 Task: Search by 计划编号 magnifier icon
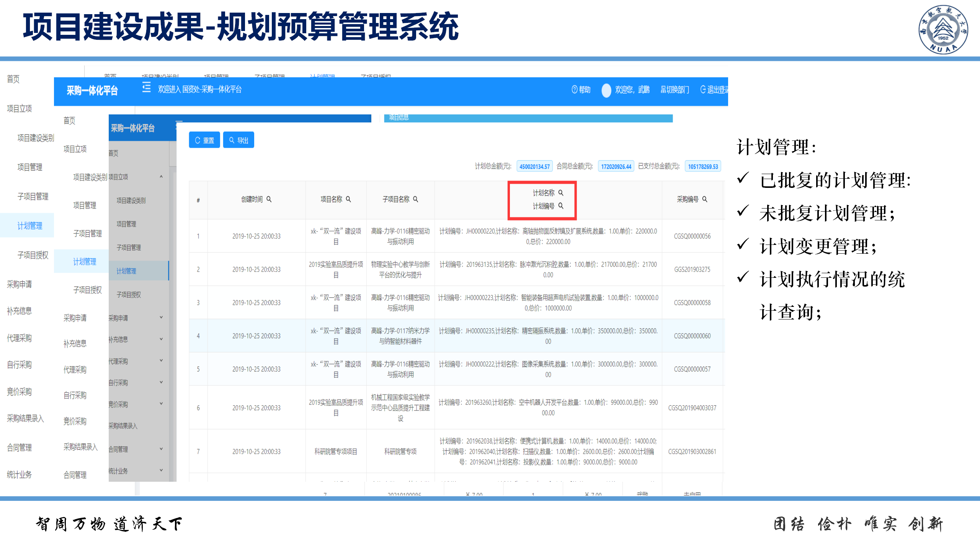point(561,206)
